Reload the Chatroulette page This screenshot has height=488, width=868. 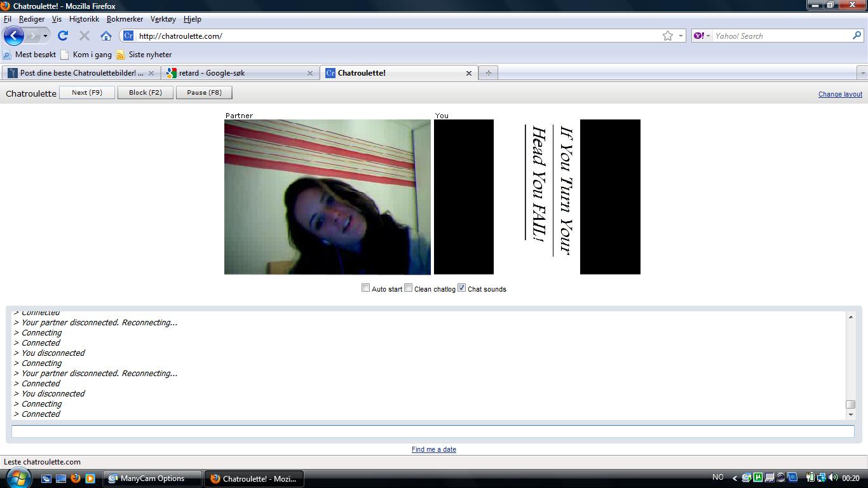coord(62,36)
